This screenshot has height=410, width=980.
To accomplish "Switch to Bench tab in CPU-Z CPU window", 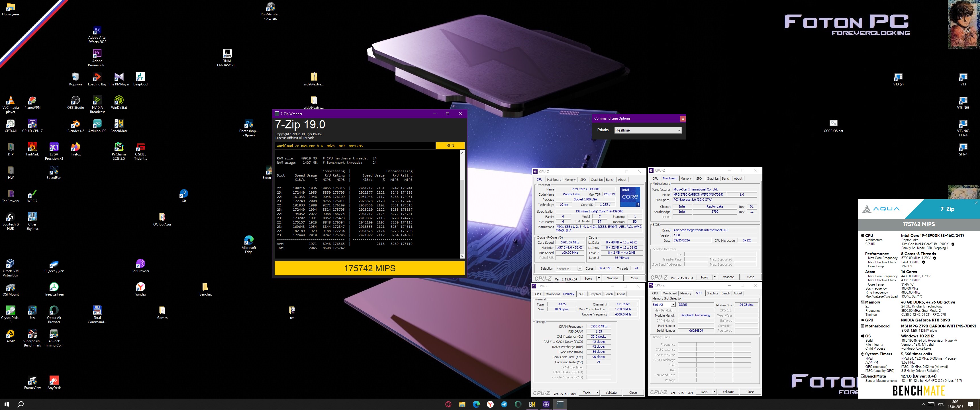I will point(610,180).
